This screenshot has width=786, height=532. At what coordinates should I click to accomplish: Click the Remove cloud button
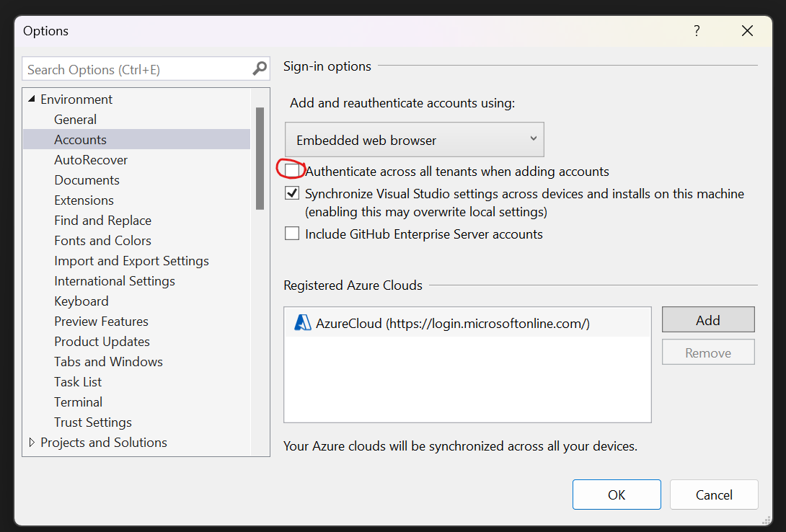[708, 353]
